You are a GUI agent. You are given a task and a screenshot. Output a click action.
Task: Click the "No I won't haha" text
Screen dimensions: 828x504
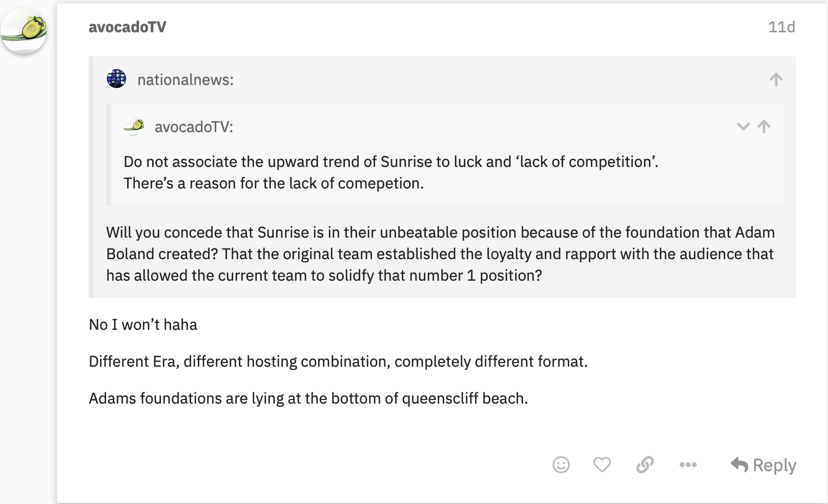click(x=143, y=325)
